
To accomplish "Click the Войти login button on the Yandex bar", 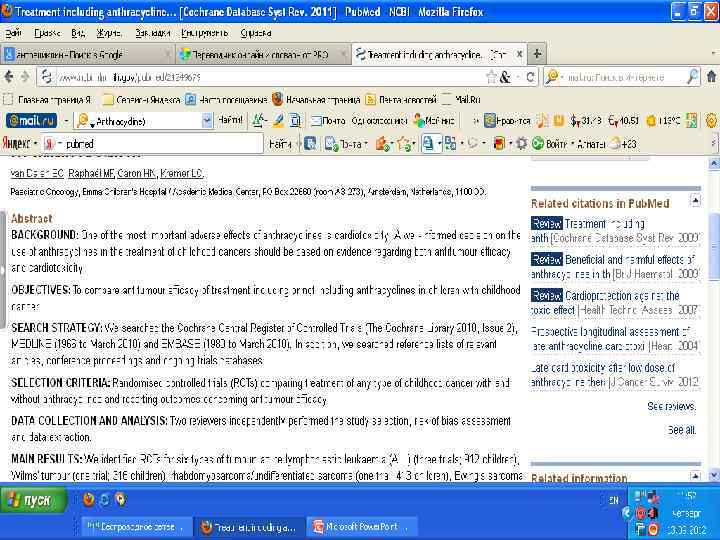I will (x=551, y=144).
